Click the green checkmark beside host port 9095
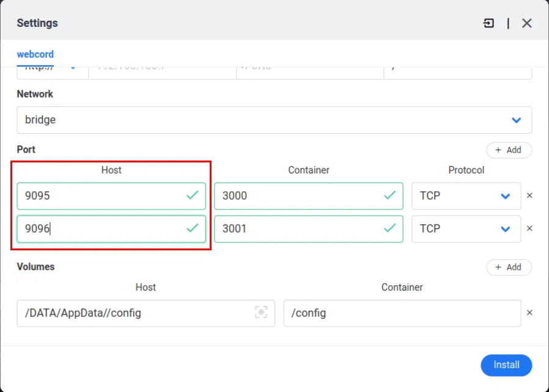 [193, 196]
